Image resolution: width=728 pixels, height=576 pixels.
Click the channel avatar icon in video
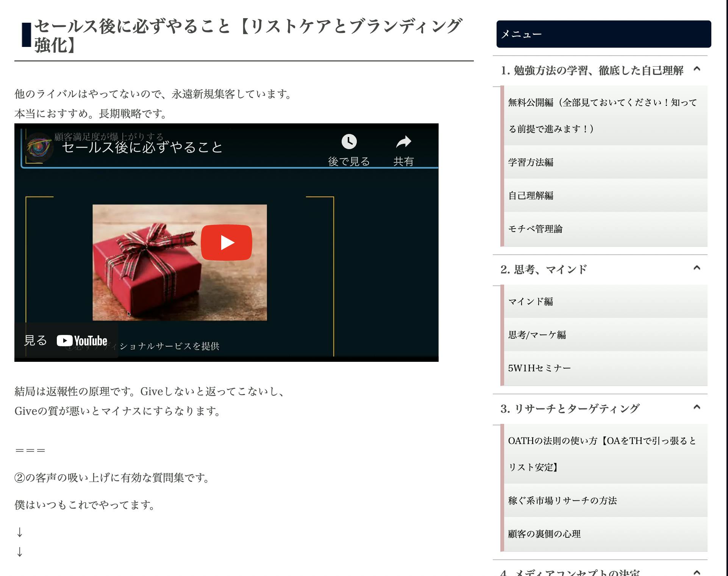39,147
